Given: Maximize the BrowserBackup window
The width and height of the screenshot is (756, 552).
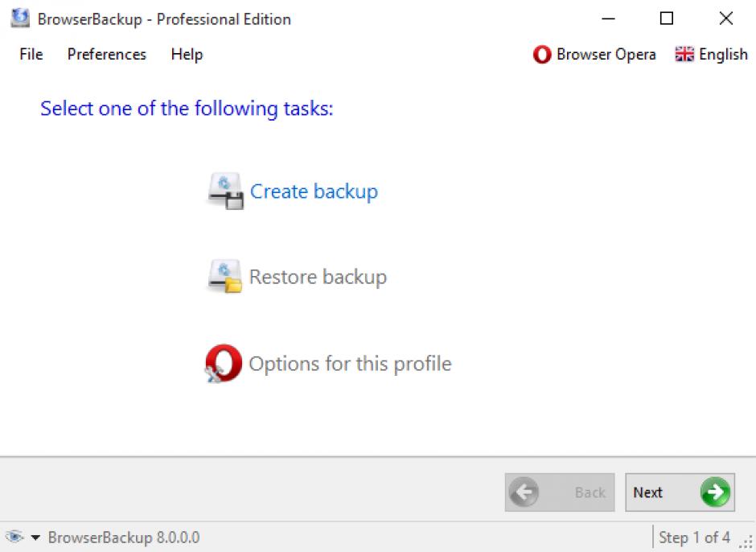Looking at the screenshot, I should 666,19.
